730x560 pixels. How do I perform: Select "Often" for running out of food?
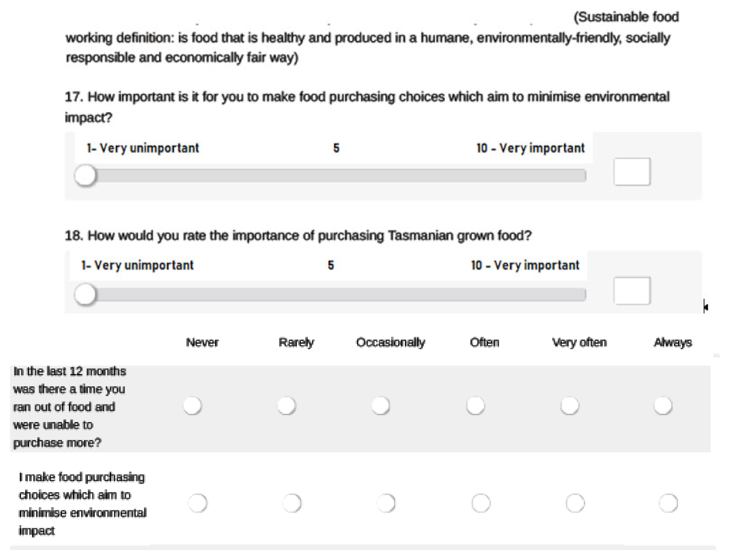point(475,405)
